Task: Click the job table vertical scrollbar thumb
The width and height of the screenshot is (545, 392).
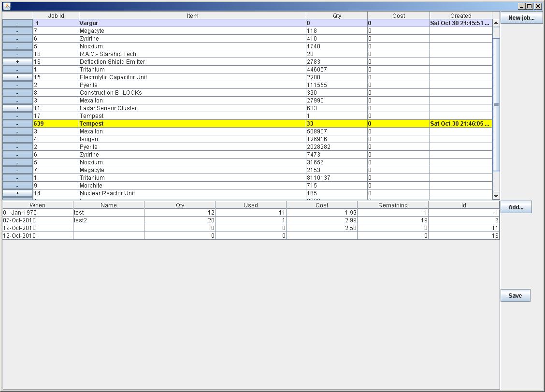Action: point(496,104)
